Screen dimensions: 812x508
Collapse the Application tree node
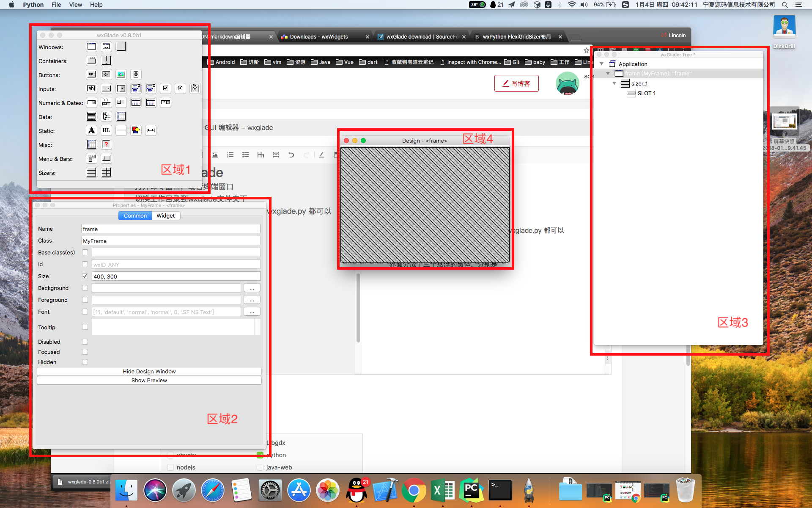pos(601,64)
